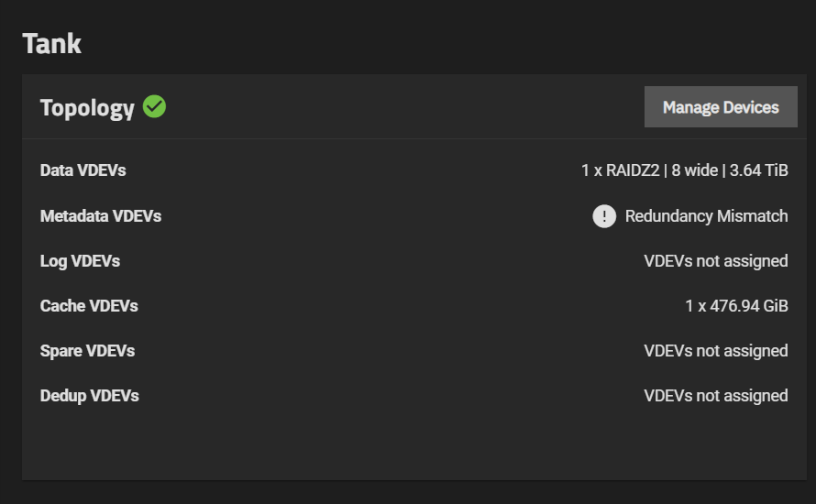Click the green Topology status checkmark icon
The height and width of the screenshot is (504, 816).
click(x=155, y=107)
